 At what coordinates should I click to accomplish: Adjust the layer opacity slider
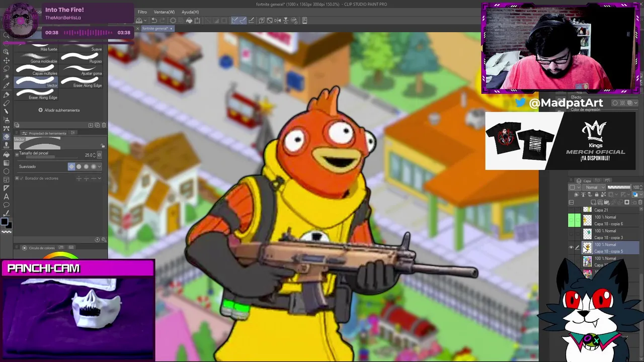(x=619, y=187)
